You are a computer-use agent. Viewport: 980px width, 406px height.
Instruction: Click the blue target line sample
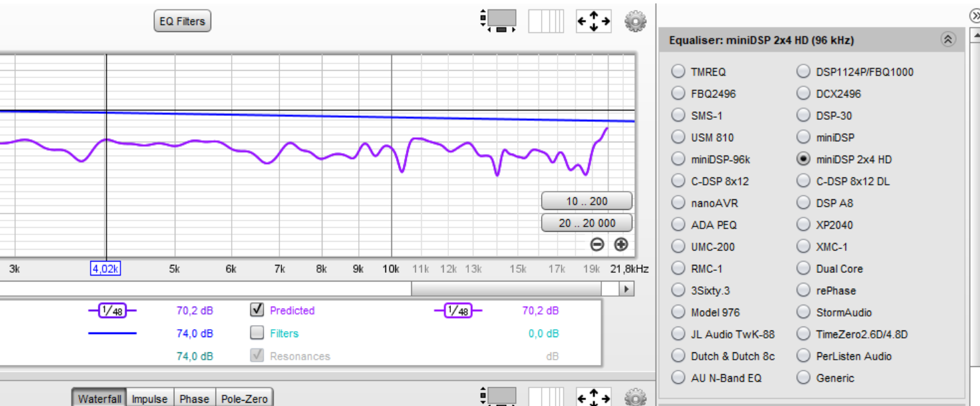click(x=112, y=333)
